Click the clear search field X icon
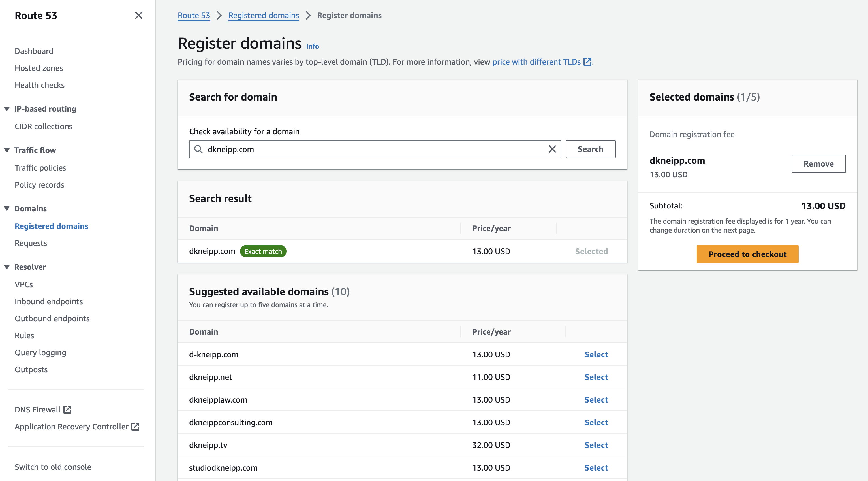Viewport: 868px width, 481px height. pos(552,149)
